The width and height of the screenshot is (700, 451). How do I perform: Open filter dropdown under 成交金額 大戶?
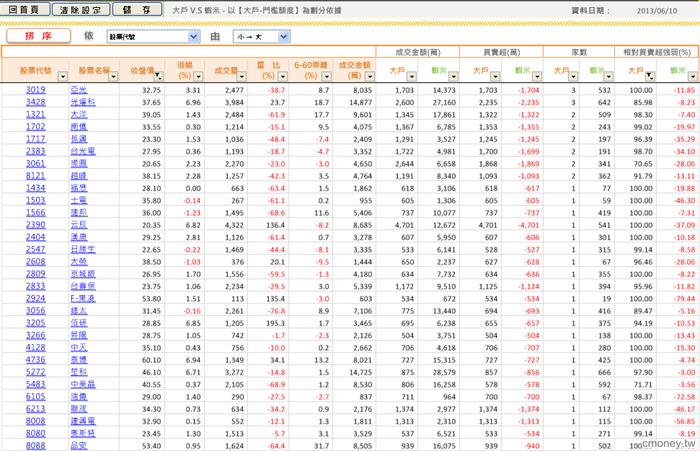click(412, 76)
